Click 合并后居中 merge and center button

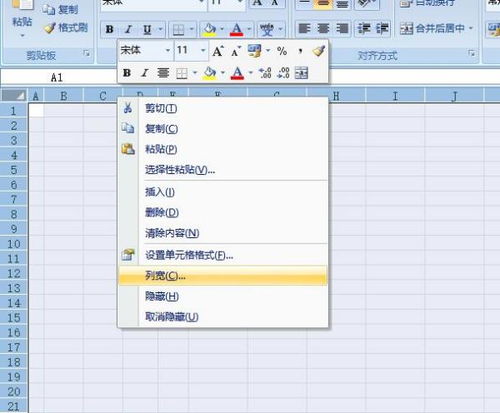(432, 29)
